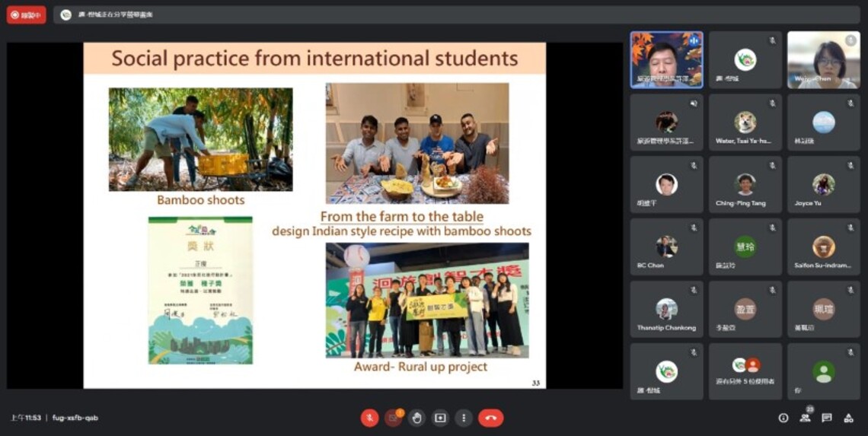Unmute the microphone in the bottom bar
868x436 pixels.
click(370, 418)
